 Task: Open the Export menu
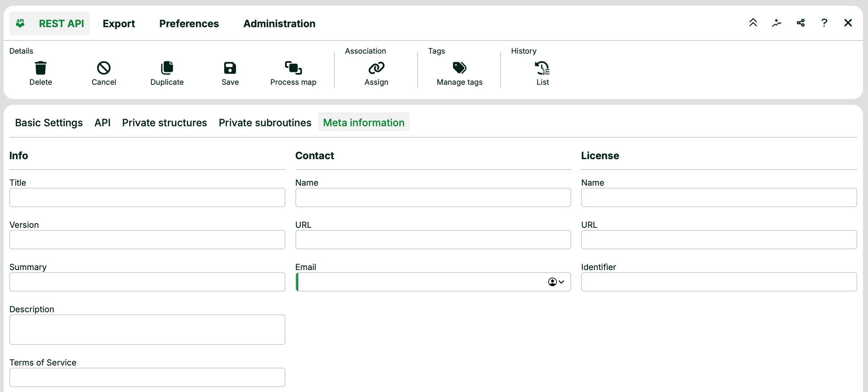coord(119,24)
